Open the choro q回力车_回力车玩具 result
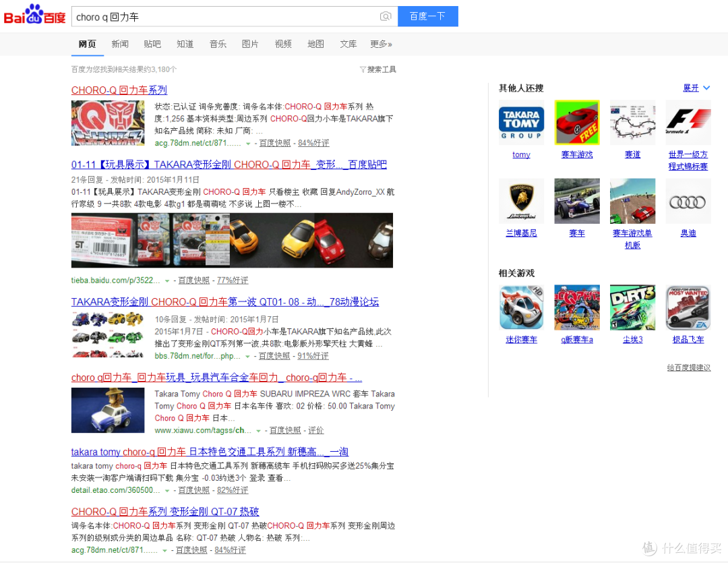728x563 pixels. (x=216, y=378)
